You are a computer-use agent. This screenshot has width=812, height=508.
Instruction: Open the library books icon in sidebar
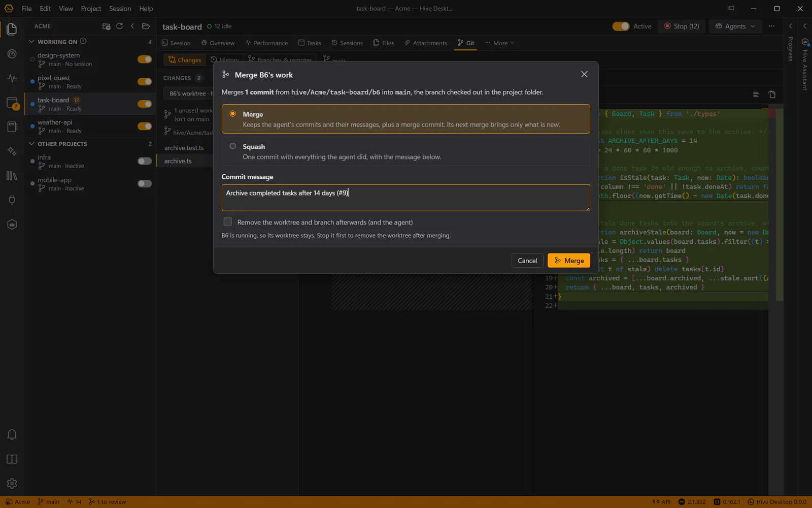click(12, 176)
